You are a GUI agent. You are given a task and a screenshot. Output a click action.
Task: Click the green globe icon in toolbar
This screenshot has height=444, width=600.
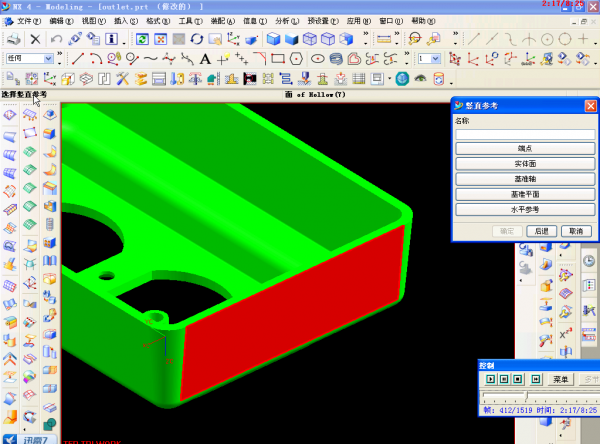point(402,79)
